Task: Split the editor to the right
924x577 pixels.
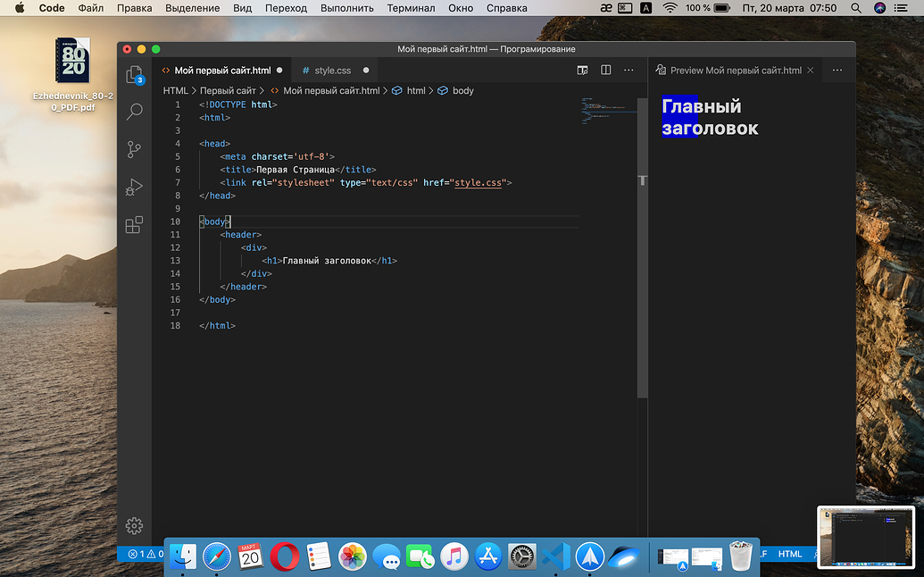Action: 605,71
